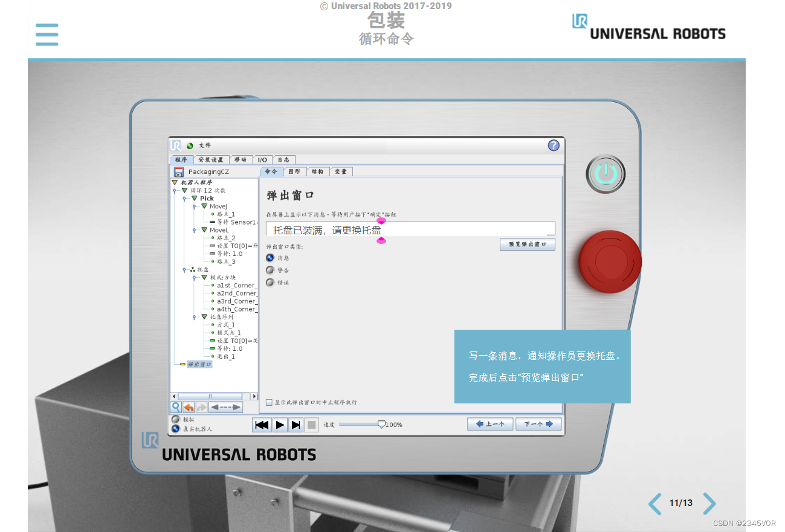
Task: Adjust the 速度 speed slider handle
Action: 381,425
